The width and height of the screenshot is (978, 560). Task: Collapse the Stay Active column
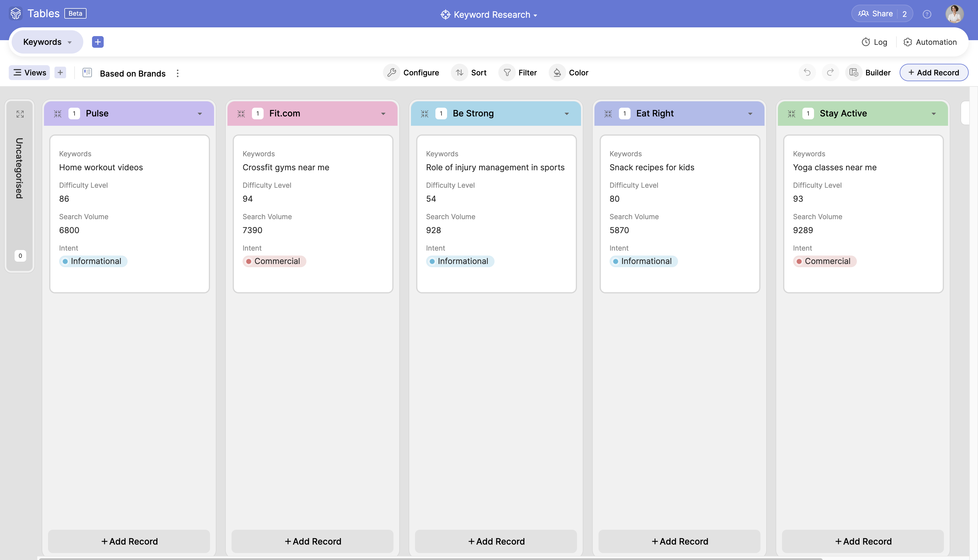coord(792,114)
